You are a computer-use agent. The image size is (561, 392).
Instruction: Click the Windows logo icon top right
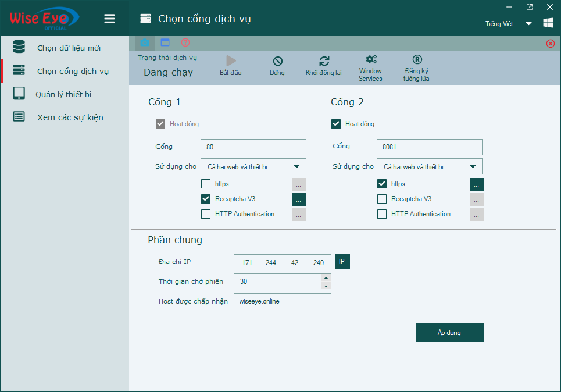(547, 23)
